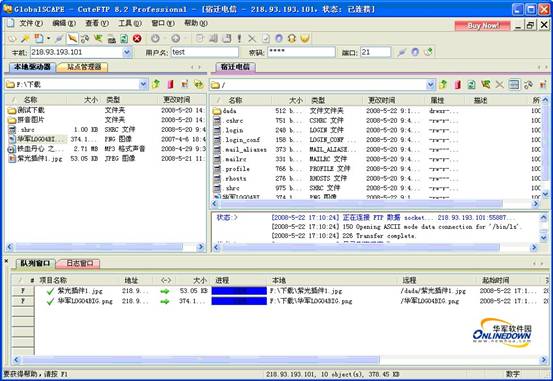Switch to the 日志窗口 tab
This screenshot has height=381, width=553.
point(79,263)
